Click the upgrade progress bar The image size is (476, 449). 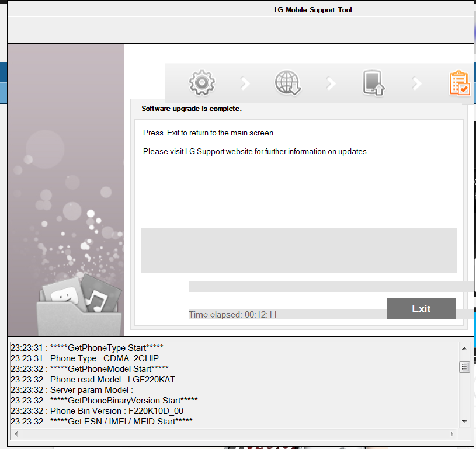click(x=331, y=287)
